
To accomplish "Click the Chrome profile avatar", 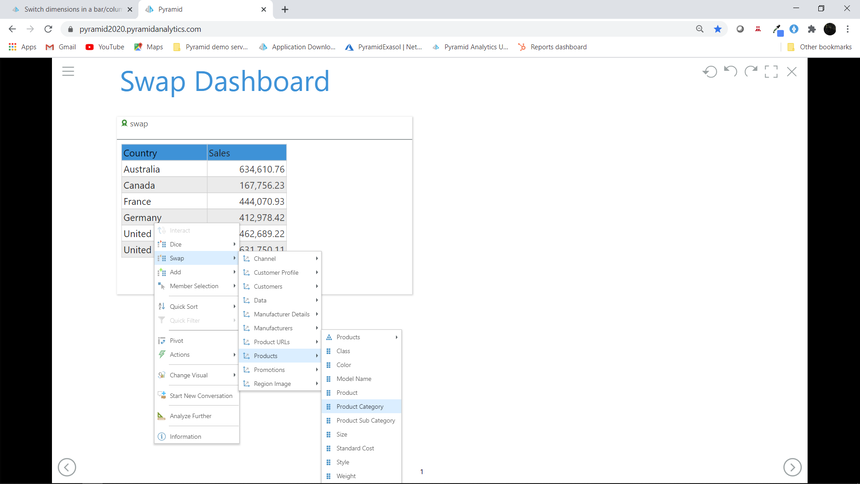I will coord(830,29).
